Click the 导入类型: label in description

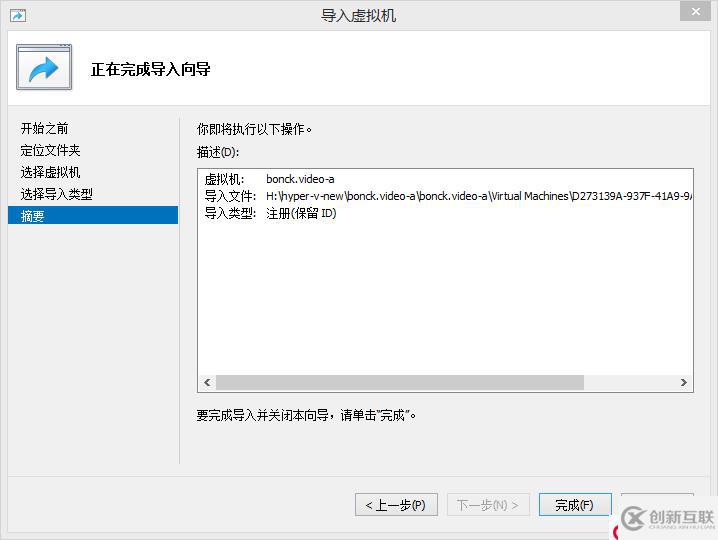pyautogui.click(x=230, y=213)
